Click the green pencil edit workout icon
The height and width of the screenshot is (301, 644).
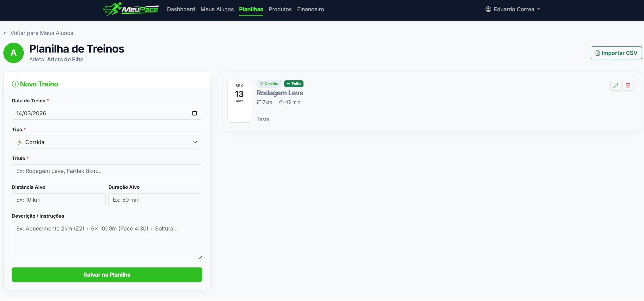click(615, 85)
